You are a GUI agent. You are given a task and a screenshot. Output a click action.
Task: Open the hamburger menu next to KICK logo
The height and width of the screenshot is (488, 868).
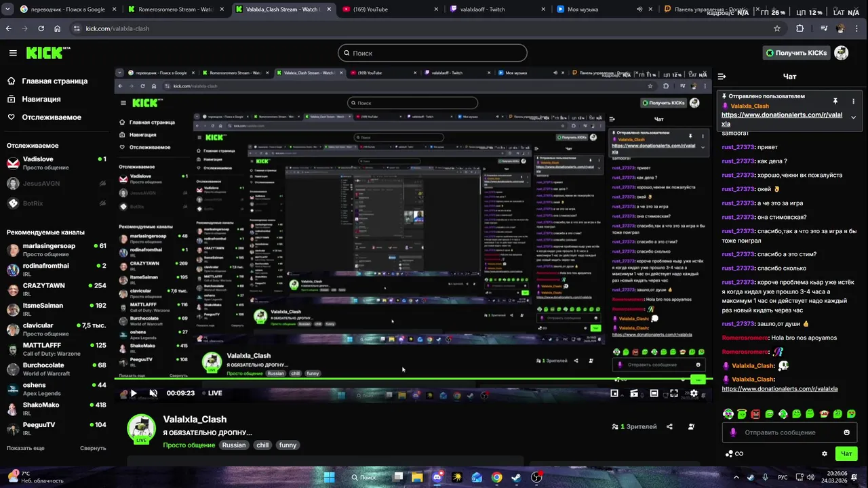tap(13, 53)
